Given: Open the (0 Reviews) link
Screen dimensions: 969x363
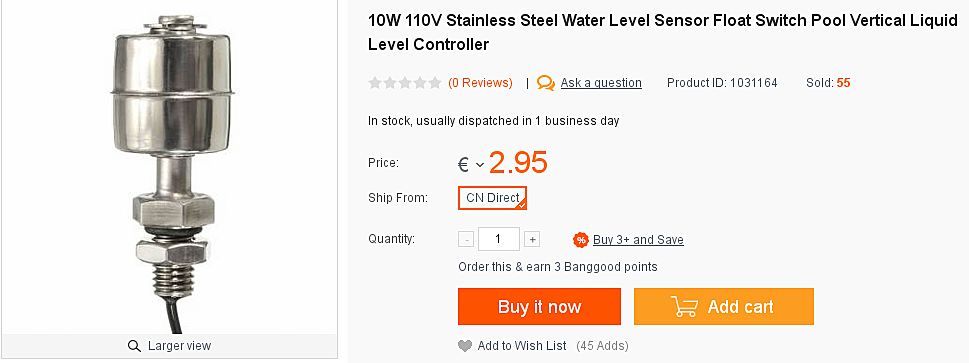Looking at the screenshot, I should tap(480, 83).
